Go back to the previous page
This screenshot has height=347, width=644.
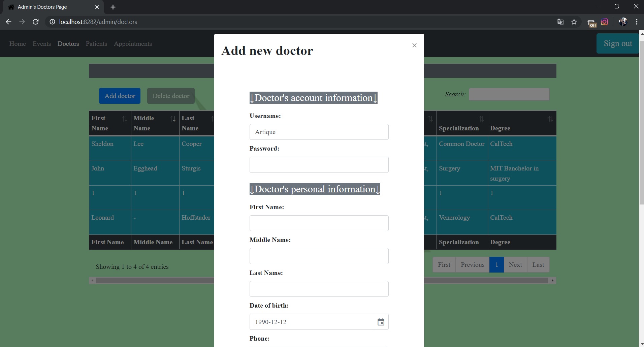[9, 22]
